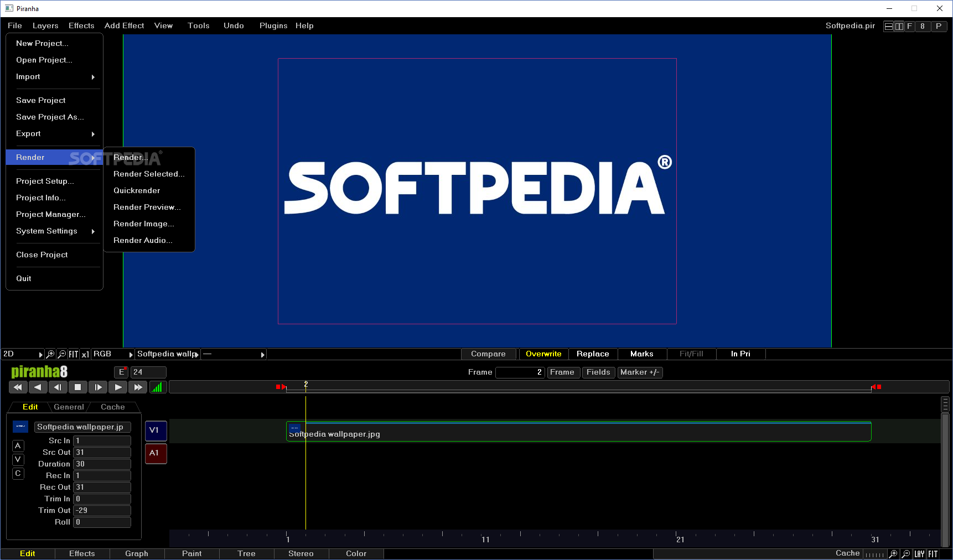The height and width of the screenshot is (560, 953).
Task: Toggle the V video button in Edit panel
Action: click(x=18, y=460)
